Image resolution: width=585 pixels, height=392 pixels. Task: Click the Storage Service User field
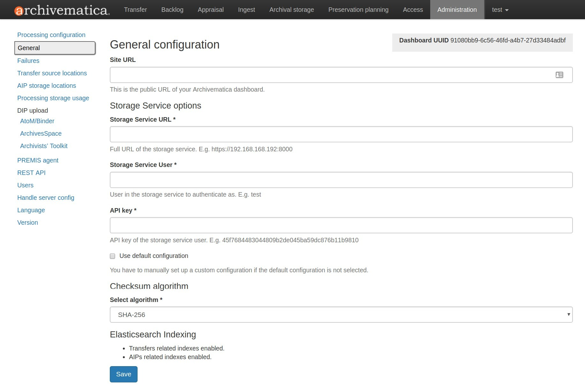click(341, 180)
